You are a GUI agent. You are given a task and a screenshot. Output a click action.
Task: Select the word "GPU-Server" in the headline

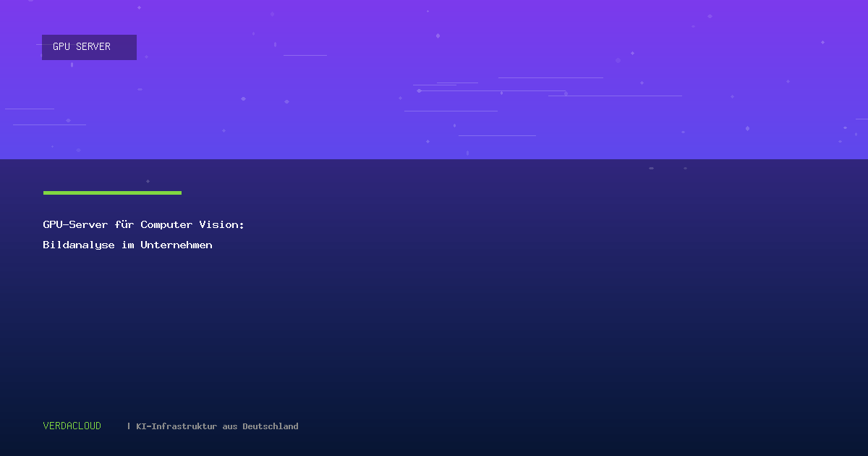click(75, 225)
